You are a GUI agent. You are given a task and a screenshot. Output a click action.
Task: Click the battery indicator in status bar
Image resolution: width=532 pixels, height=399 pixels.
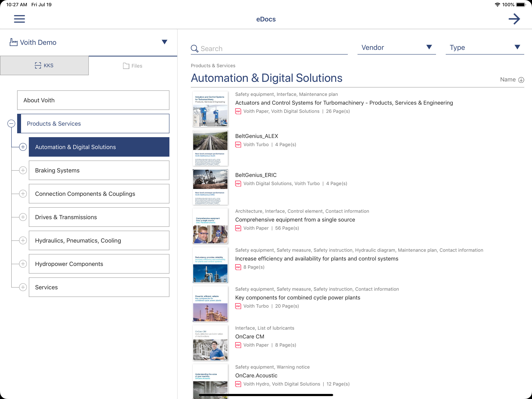521,4
